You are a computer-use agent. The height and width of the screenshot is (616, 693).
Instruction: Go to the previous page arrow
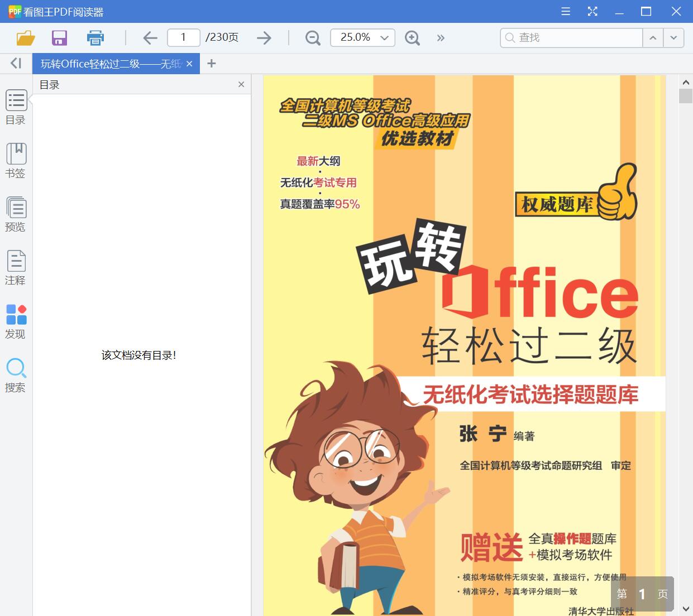tap(150, 38)
